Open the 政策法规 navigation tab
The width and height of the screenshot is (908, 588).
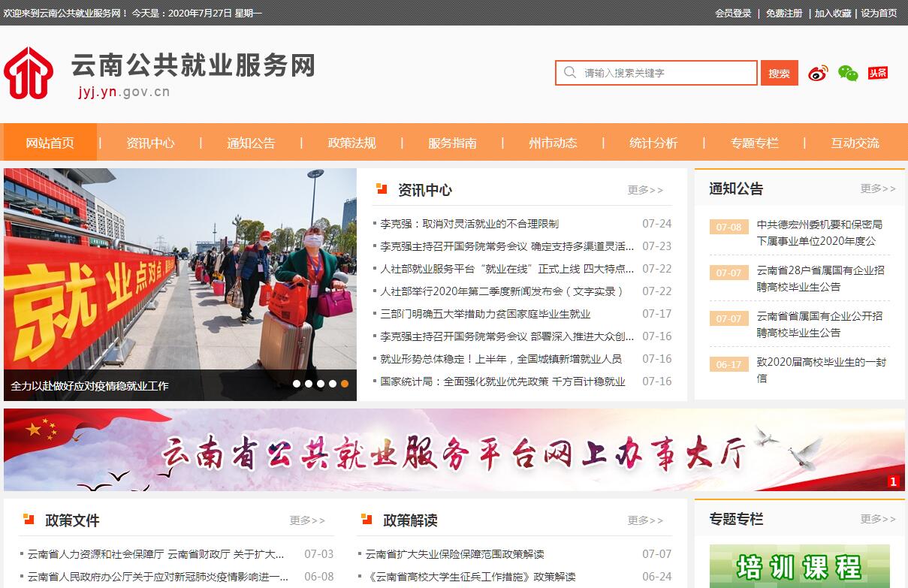tap(351, 143)
